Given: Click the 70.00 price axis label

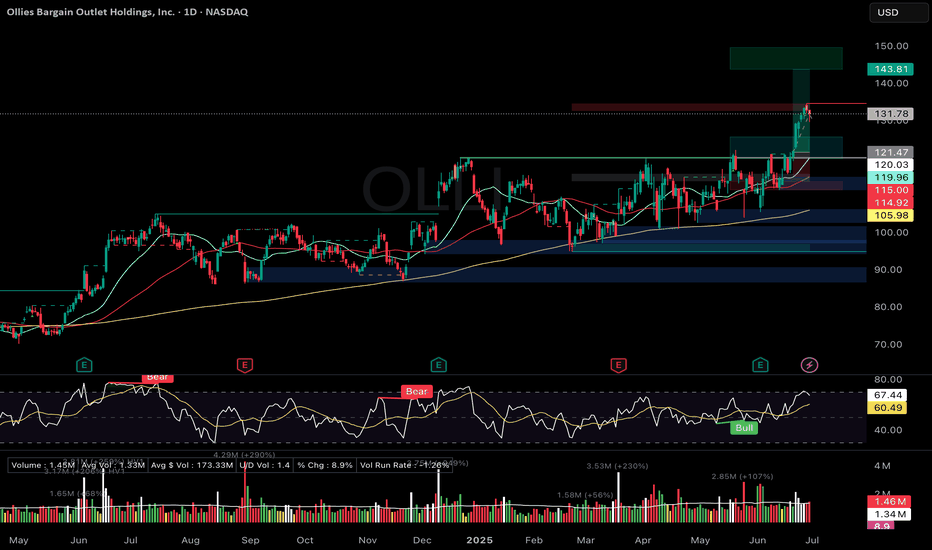Looking at the screenshot, I should point(889,344).
